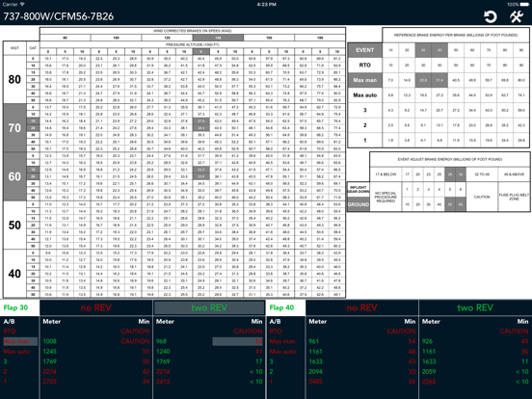Click the Pressure Altitude header row

coord(193,44)
